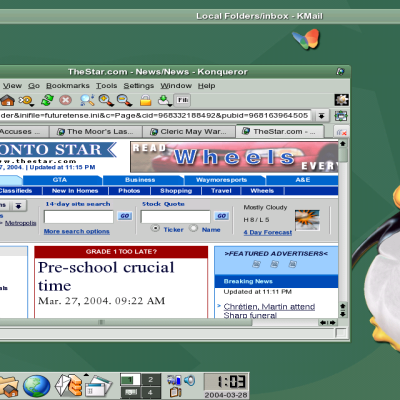Open Pre-school crucial time headline

click(106, 276)
